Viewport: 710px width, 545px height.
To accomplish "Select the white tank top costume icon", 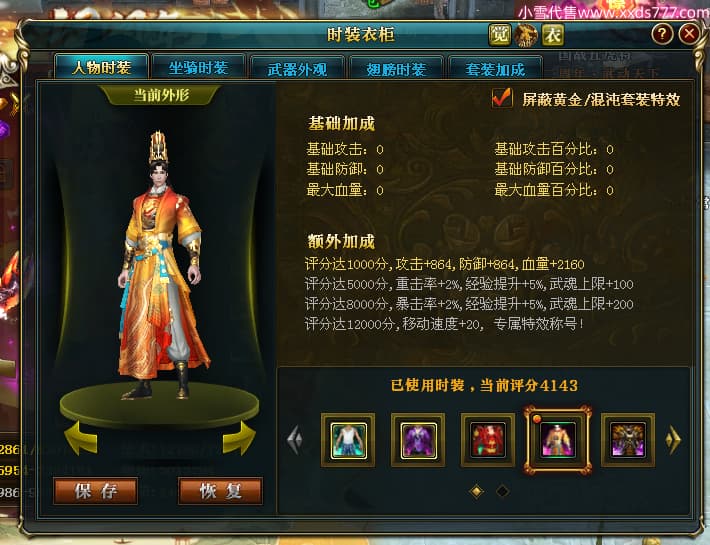I will pyautogui.click(x=348, y=440).
